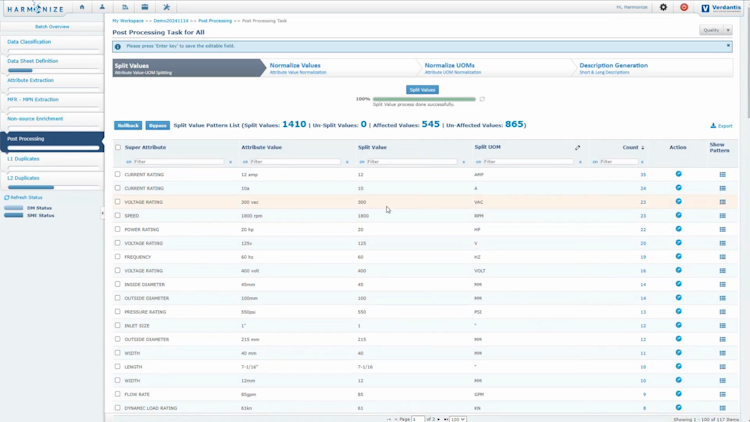Viewport: 750px width, 422px height.
Task: Open Count filter operator dropdown
Action: click(595, 162)
